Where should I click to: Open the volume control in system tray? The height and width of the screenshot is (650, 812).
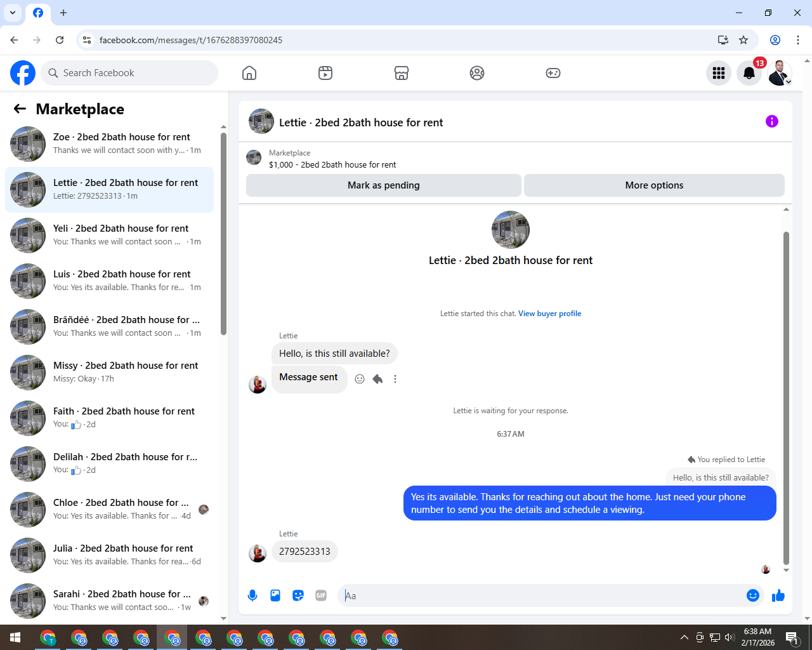pos(730,637)
